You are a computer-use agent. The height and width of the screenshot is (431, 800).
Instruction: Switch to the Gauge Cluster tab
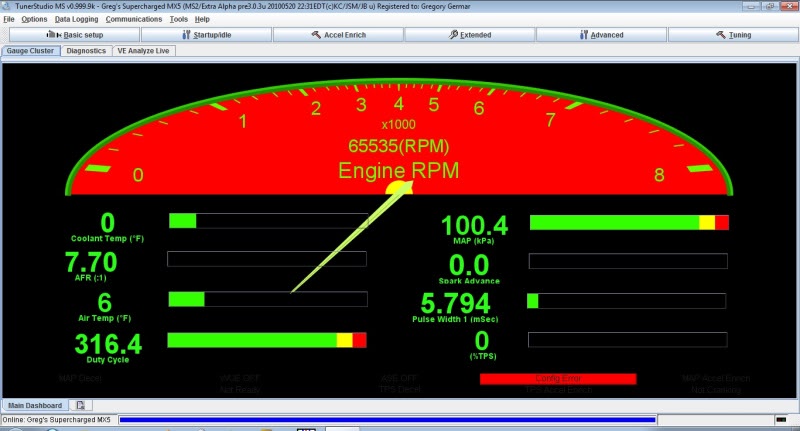coord(31,51)
